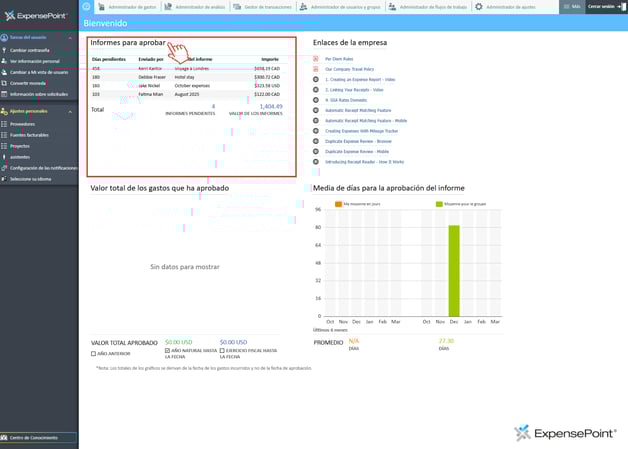Click play icon beside Linking Your Receipts
The width and height of the screenshot is (628, 449).
tap(316, 90)
